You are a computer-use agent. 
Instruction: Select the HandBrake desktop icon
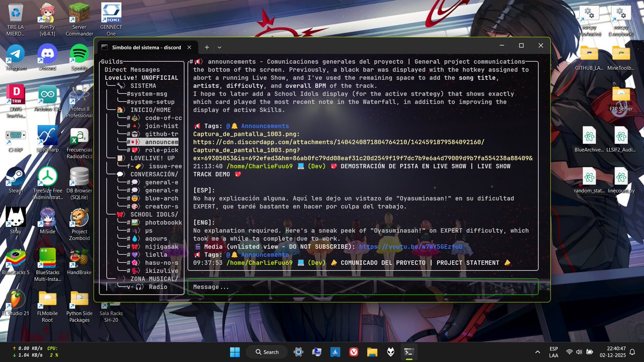tap(79, 262)
